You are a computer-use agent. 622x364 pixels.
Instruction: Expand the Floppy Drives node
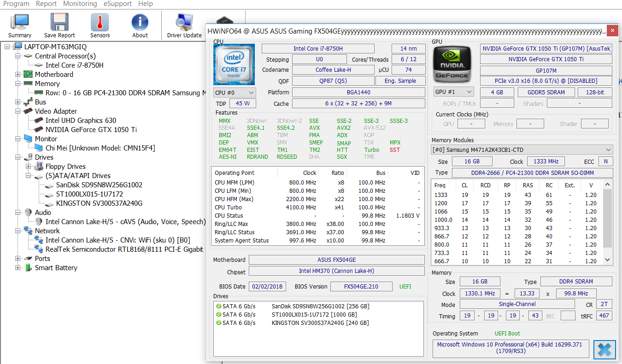pyautogui.click(x=28, y=166)
